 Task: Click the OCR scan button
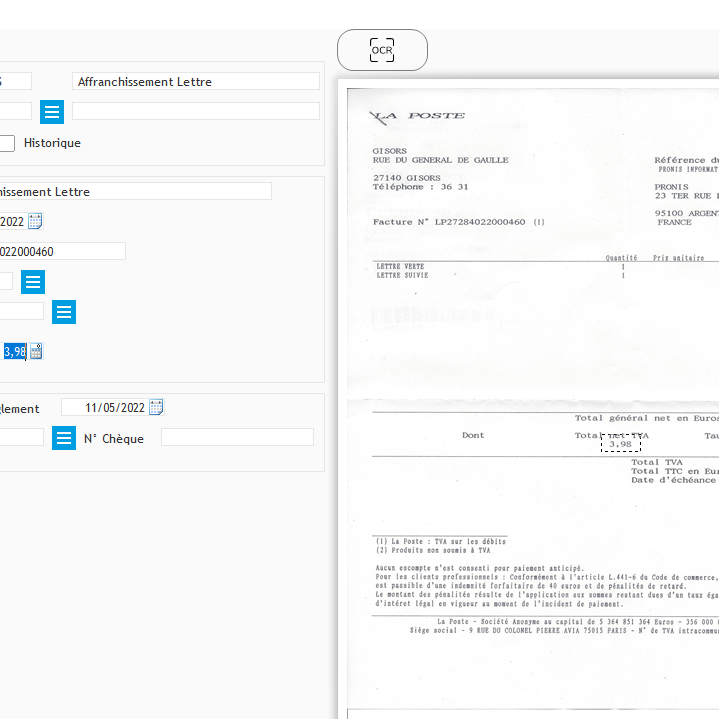click(382, 50)
